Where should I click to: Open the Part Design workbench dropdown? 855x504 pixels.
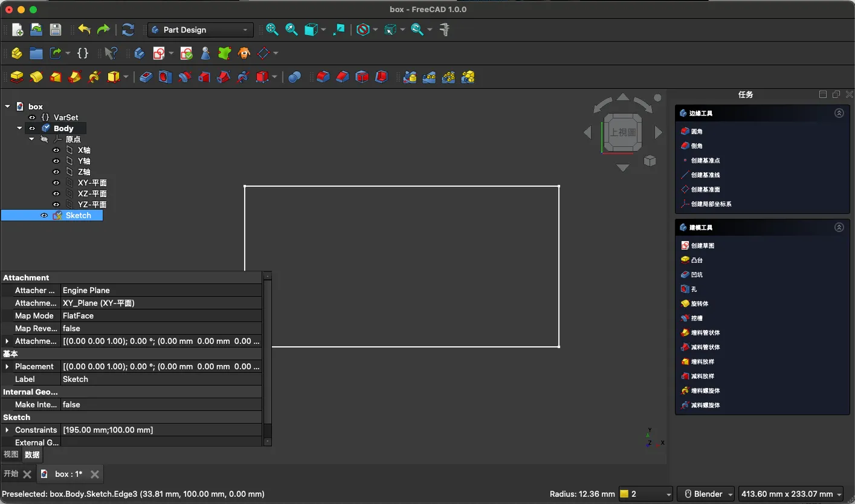click(200, 30)
